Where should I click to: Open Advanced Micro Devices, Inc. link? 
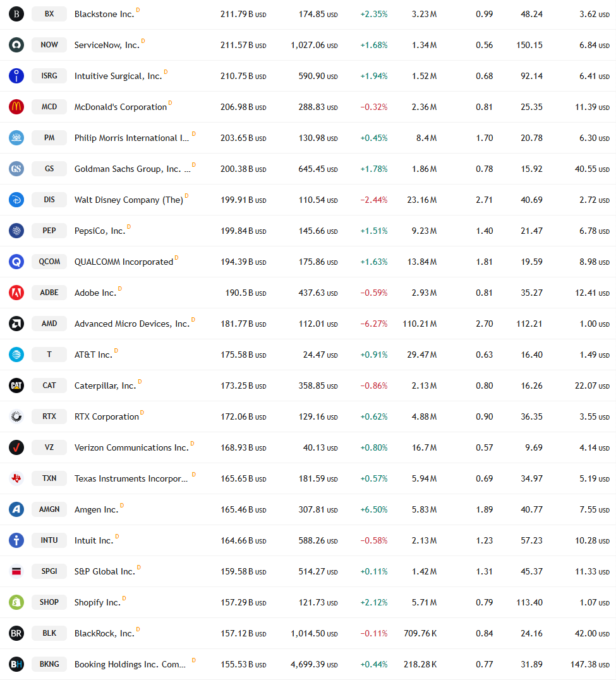point(132,324)
